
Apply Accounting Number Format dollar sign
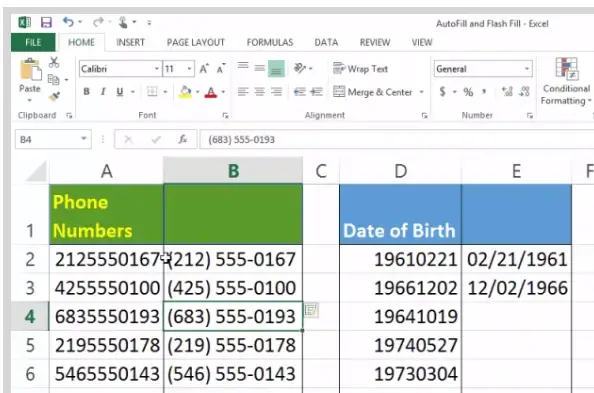coord(442,92)
